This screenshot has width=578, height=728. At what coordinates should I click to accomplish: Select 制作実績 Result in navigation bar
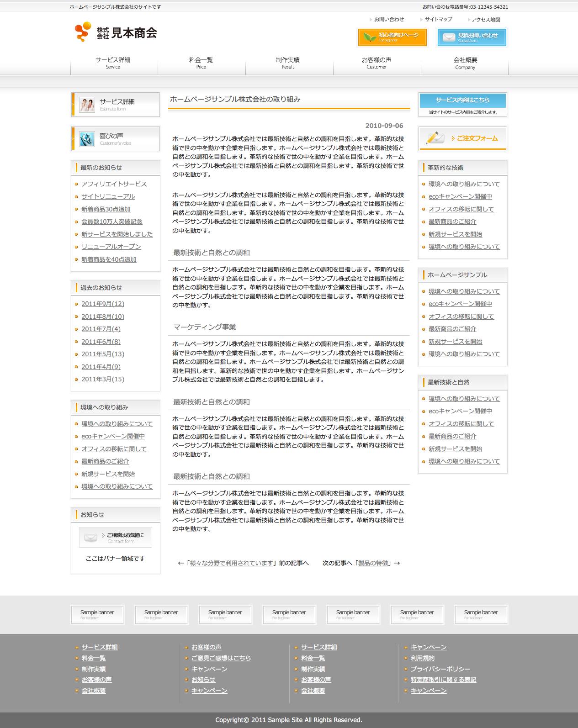point(288,63)
